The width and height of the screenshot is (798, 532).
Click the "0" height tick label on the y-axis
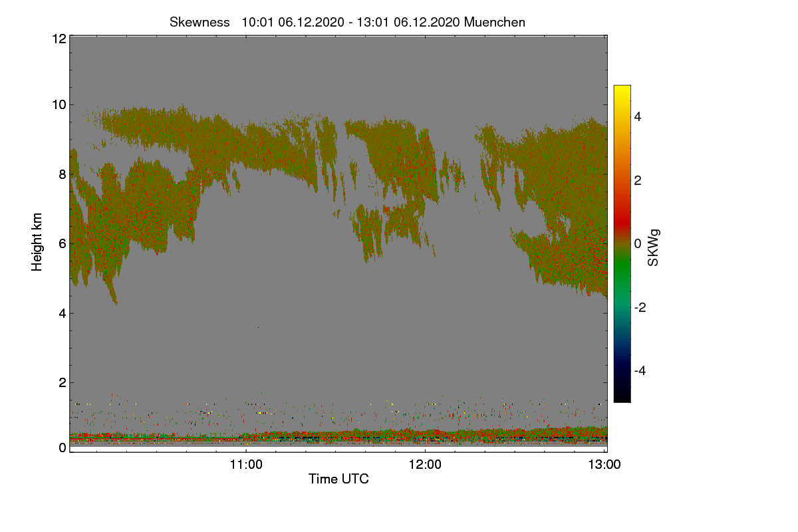click(x=63, y=448)
